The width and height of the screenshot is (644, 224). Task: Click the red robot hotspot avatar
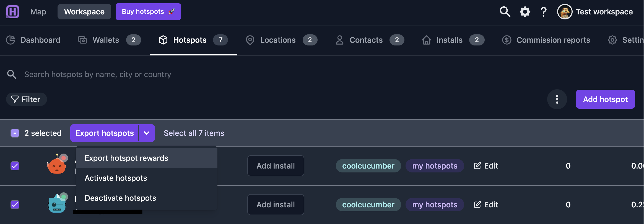[57, 164]
